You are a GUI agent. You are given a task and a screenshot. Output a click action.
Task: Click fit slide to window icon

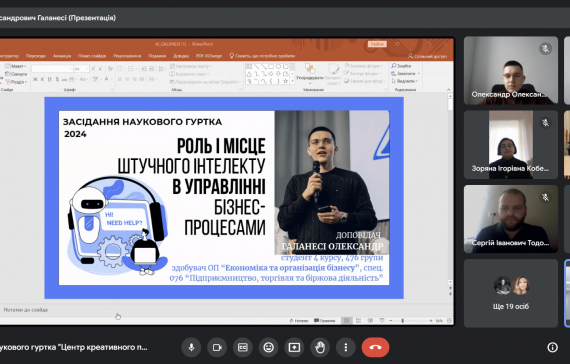coord(449,321)
